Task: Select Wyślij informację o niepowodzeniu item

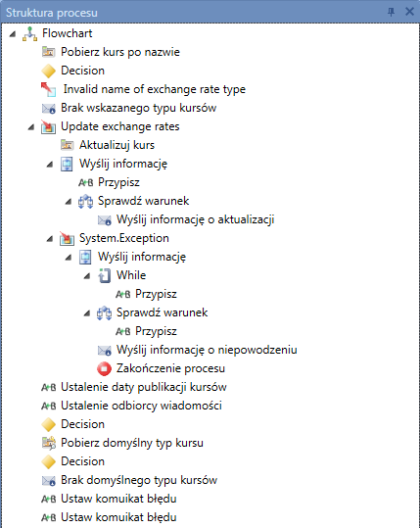Action: pos(207,350)
